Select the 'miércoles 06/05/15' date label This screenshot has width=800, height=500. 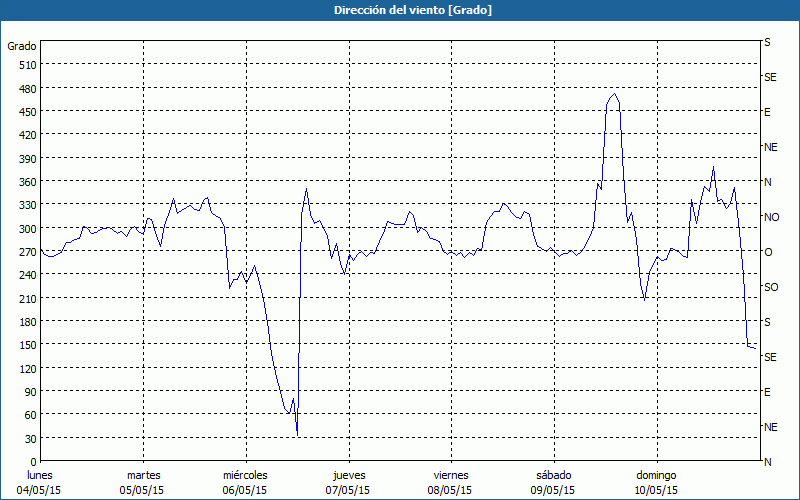tap(245, 482)
